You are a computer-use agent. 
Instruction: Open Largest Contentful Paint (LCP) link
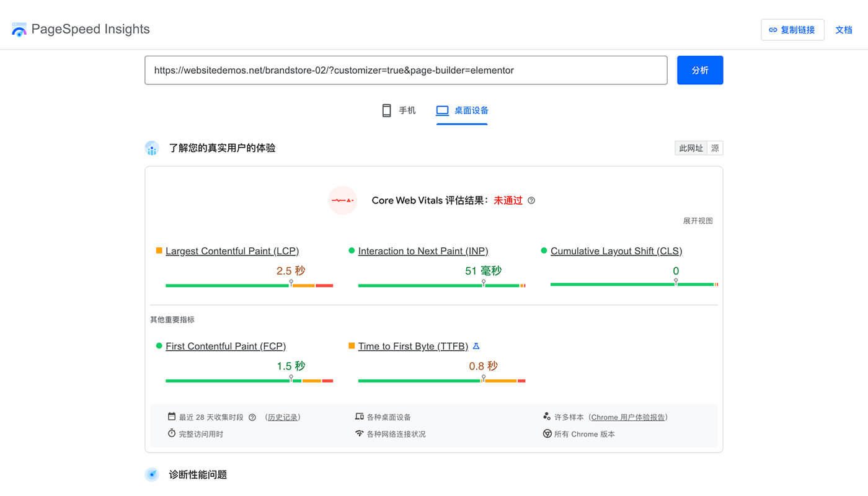[232, 251]
